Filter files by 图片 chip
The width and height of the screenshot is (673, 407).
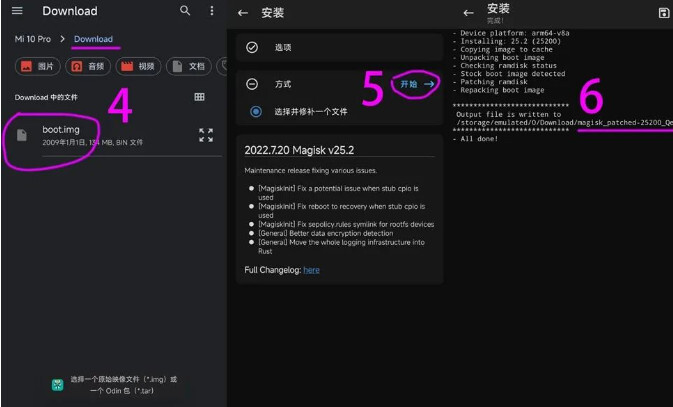pyautogui.click(x=37, y=67)
